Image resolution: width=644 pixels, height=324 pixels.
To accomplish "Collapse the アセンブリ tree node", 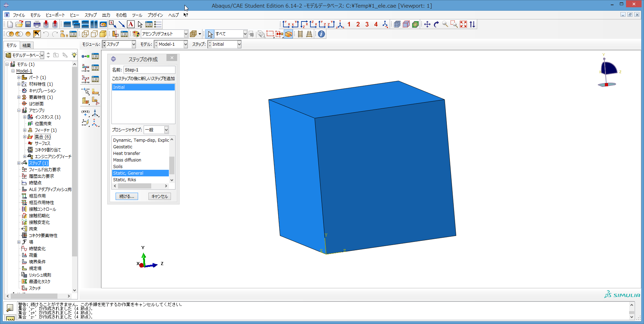I will tap(19, 111).
